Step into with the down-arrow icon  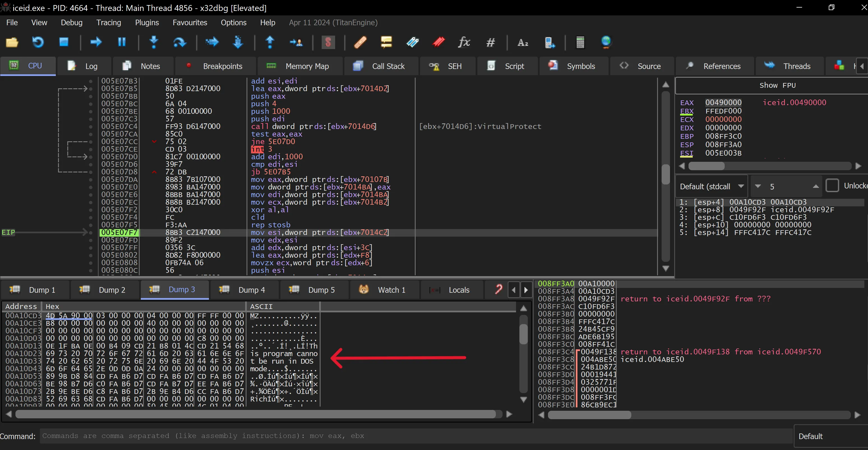[x=154, y=42]
